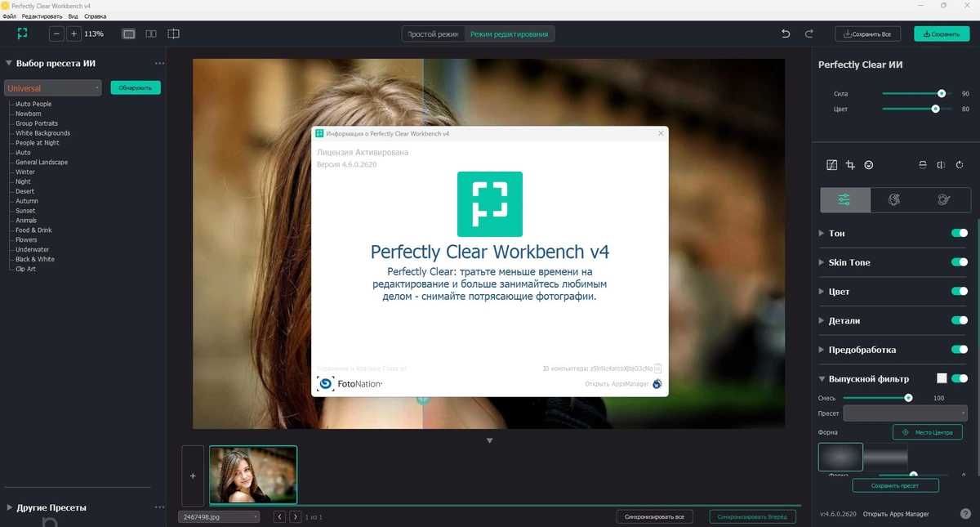Adjust the Сила slider handle
This screenshot has width=980, height=527.
pos(942,93)
